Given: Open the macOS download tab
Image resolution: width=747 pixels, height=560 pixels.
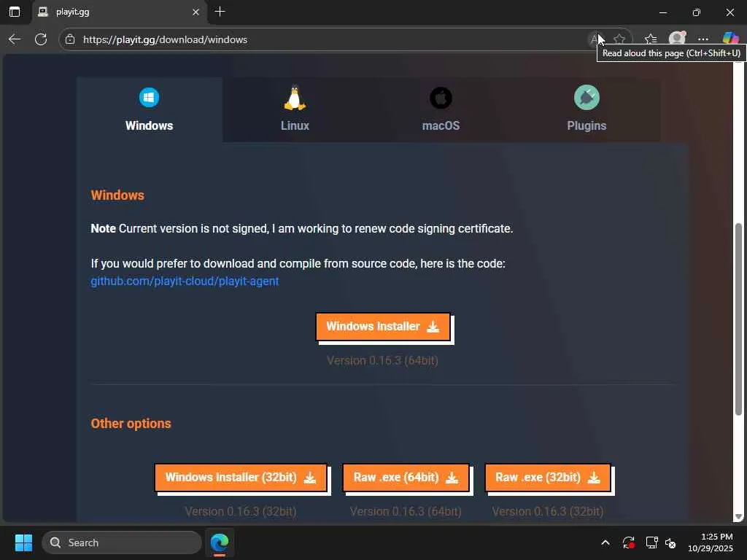Looking at the screenshot, I should pos(441,109).
